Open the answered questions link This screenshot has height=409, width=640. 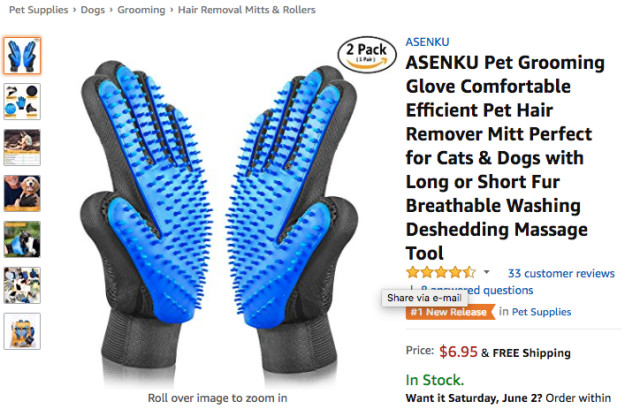[477, 290]
